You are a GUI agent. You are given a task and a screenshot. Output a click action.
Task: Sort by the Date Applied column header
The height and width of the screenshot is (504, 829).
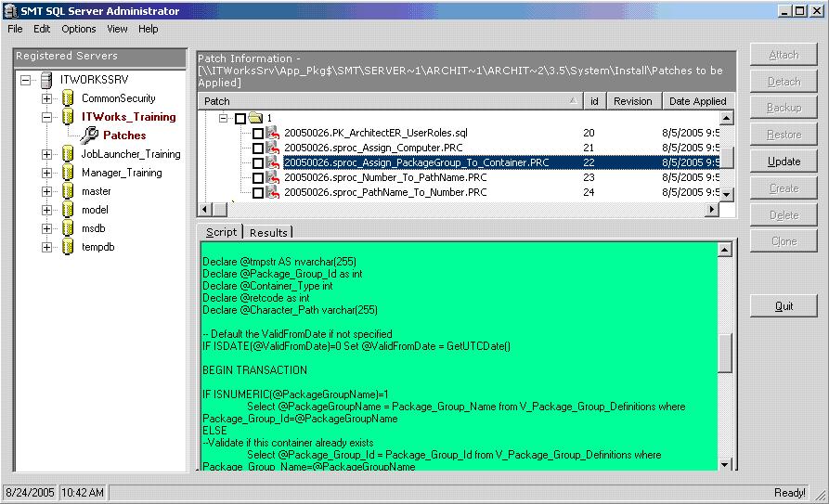(x=697, y=101)
